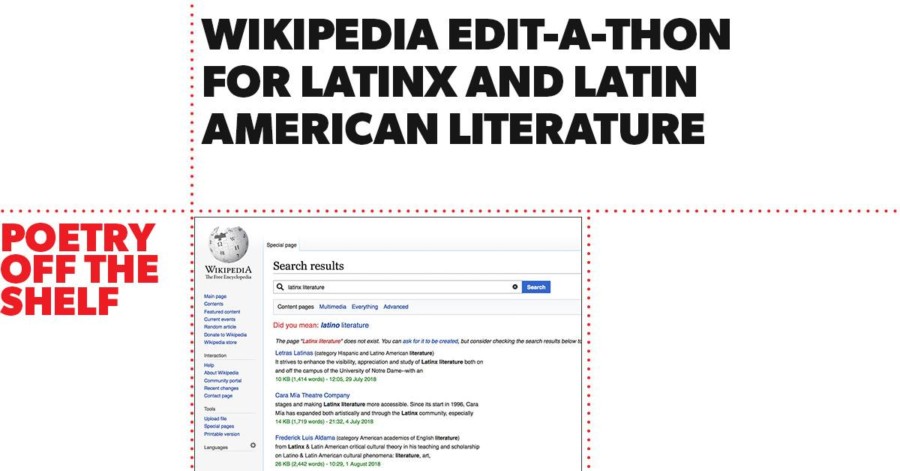
Task: Switch to the Multimedia search tab
Action: tap(332, 307)
